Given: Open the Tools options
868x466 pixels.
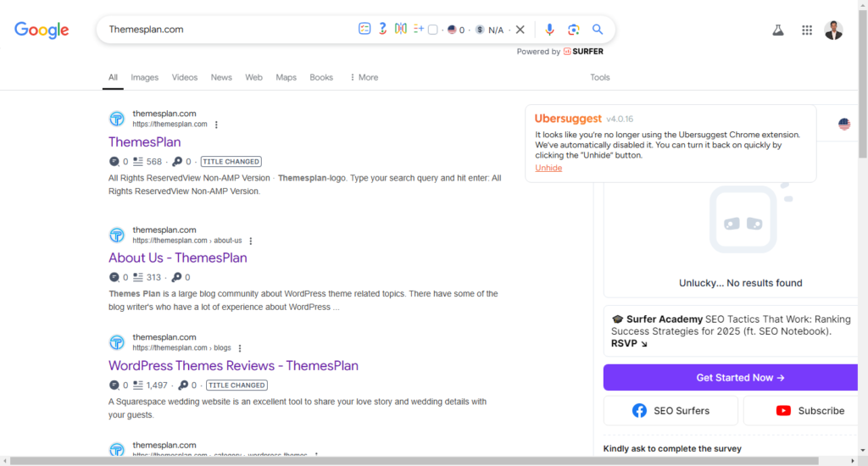Looking at the screenshot, I should 599,77.
